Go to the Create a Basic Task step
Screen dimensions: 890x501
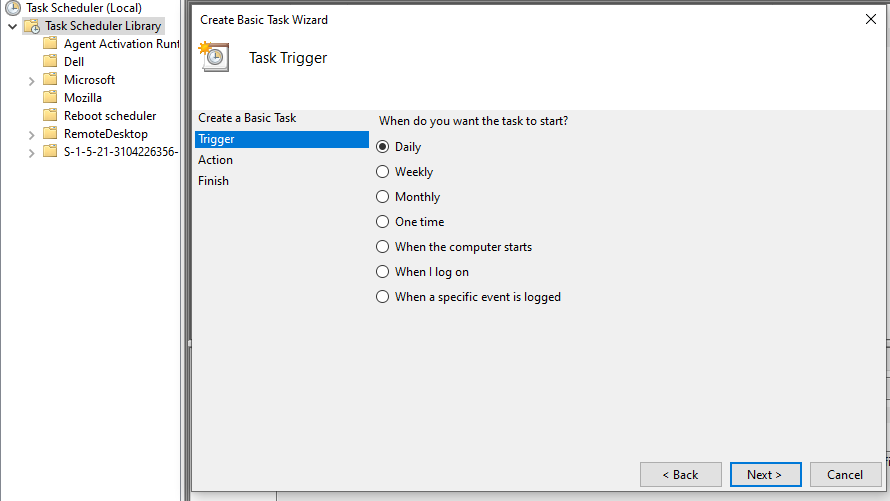[247, 118]
